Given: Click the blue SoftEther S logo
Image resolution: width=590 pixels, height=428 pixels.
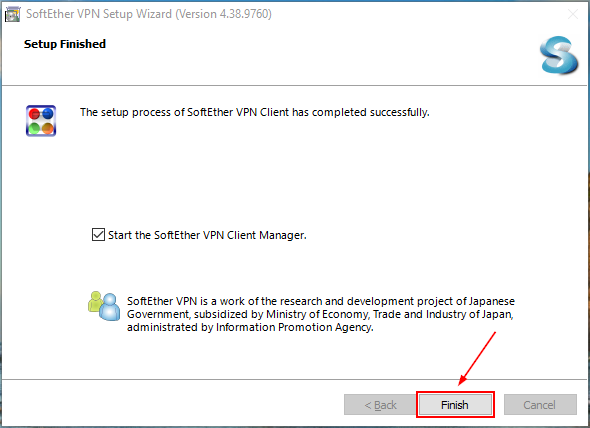Looking at the screenshot, I should [x=558, y=55].
